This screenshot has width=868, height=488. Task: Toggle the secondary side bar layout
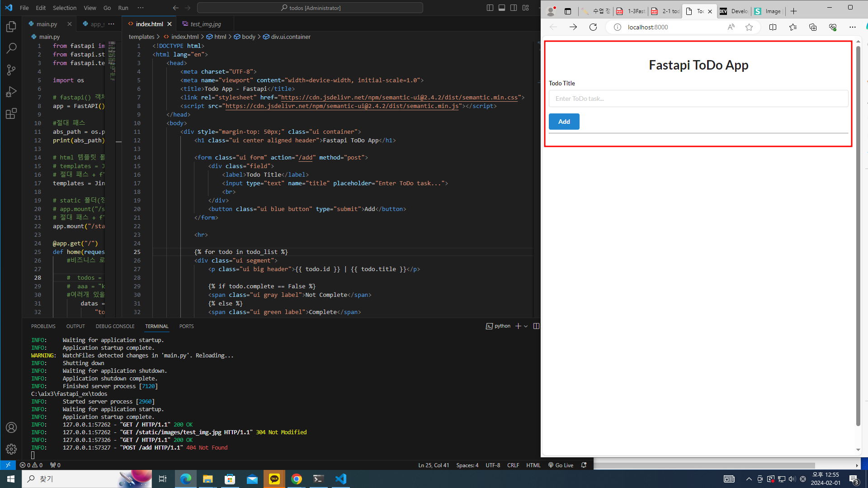click(x=514, y=8)
